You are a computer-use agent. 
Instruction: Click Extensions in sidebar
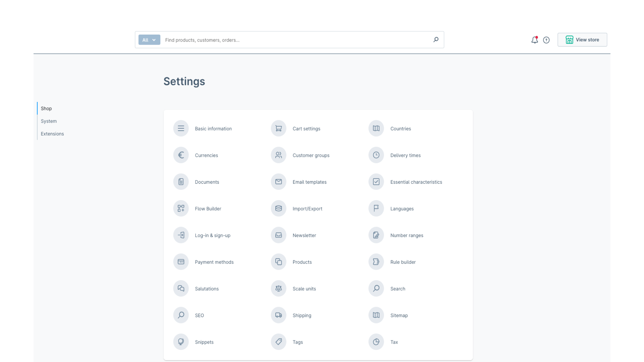click(52, 133)
